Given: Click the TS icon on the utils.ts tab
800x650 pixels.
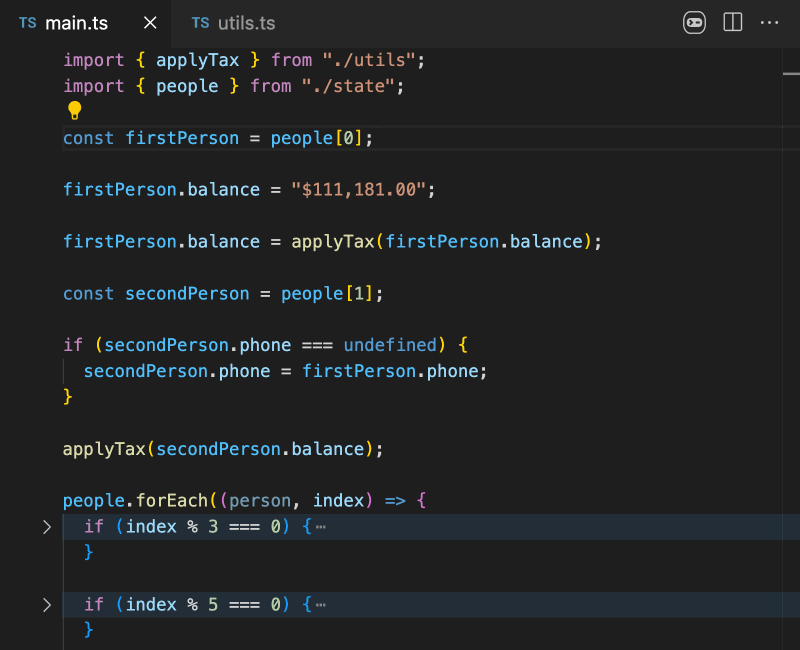Looking at the screenshot, I should pyautogui.click(x=198, y=22).
